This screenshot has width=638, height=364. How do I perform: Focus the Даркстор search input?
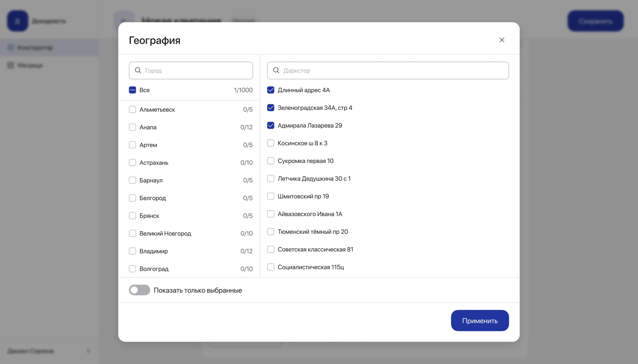[x=388, y=70]
